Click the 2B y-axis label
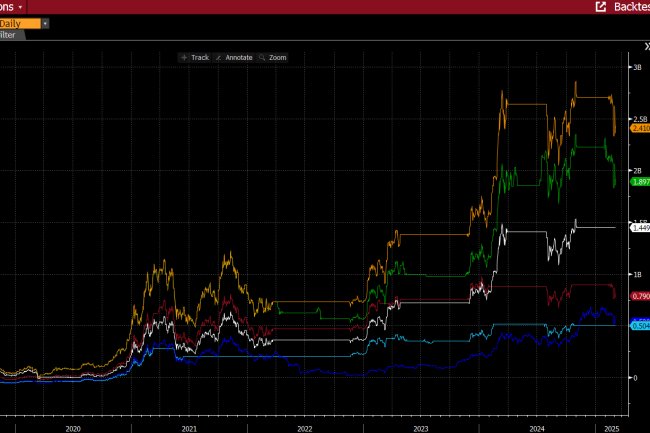This screenshot has height=433, width=650. point(637,171)
